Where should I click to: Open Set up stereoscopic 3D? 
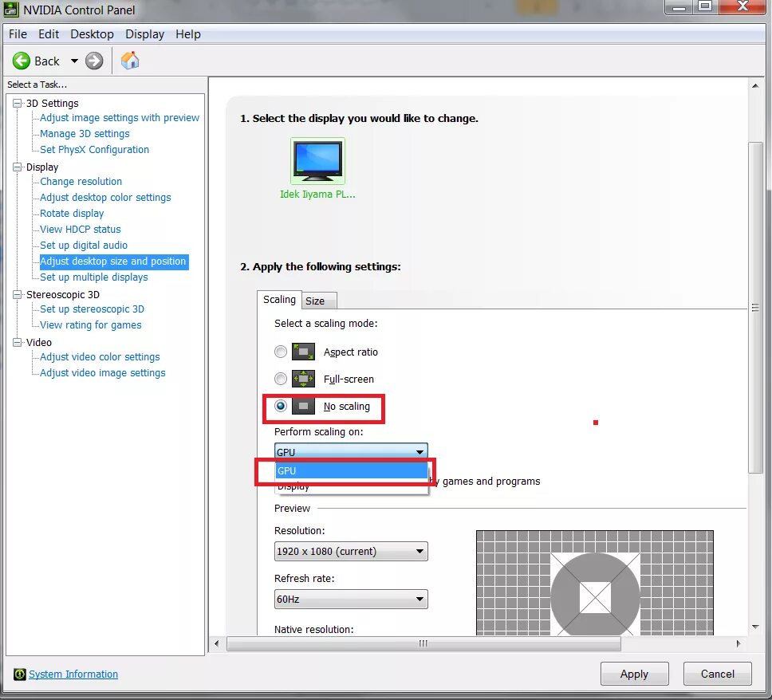[x=92, y=309]
